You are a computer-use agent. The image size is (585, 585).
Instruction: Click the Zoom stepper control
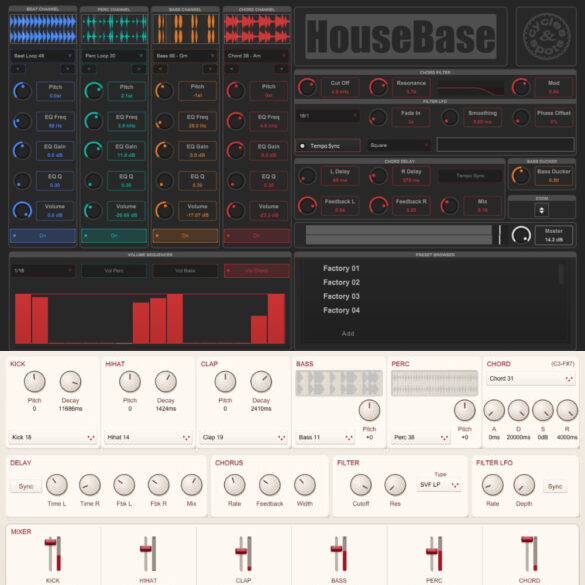click(541, 210)
